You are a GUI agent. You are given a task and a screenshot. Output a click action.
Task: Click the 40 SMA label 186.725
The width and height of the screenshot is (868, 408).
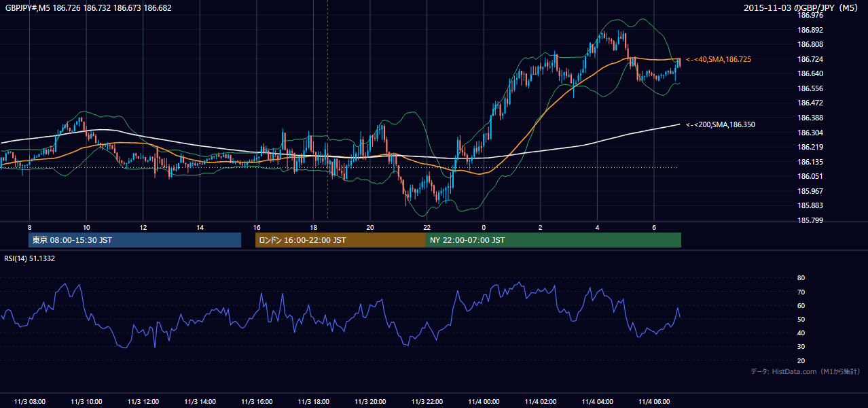(719, 60)
